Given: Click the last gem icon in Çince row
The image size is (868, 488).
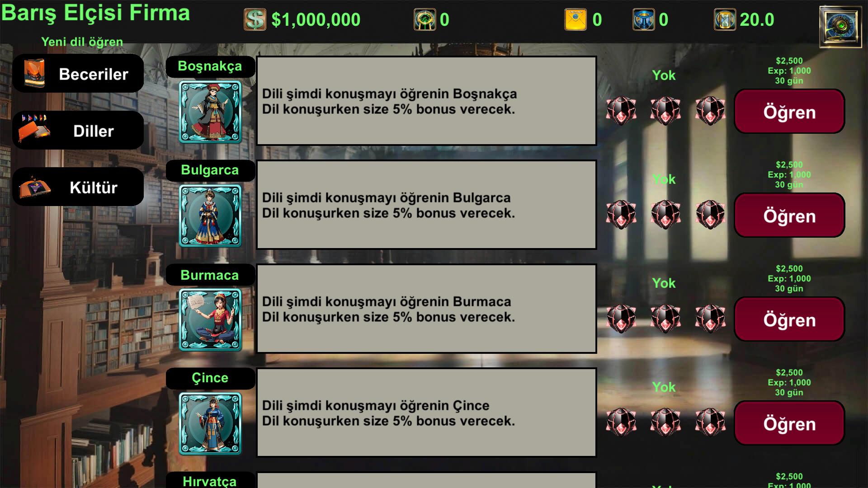Looking at the screenshot, I should pos(710,422).
